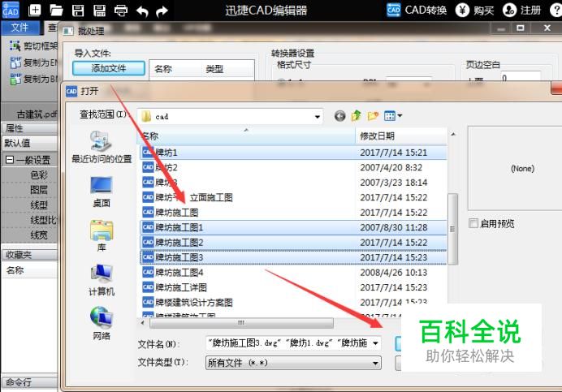Screen dimensions: 562x392
Task: Open the 文件名 dropdown arrow
Action: pyautogui.click(x=376, y=343)
